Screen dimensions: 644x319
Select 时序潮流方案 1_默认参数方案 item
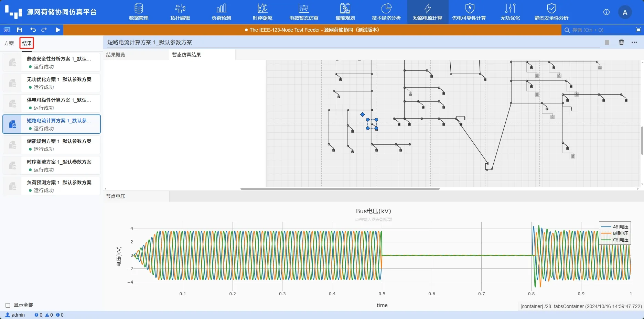point(52,165)
